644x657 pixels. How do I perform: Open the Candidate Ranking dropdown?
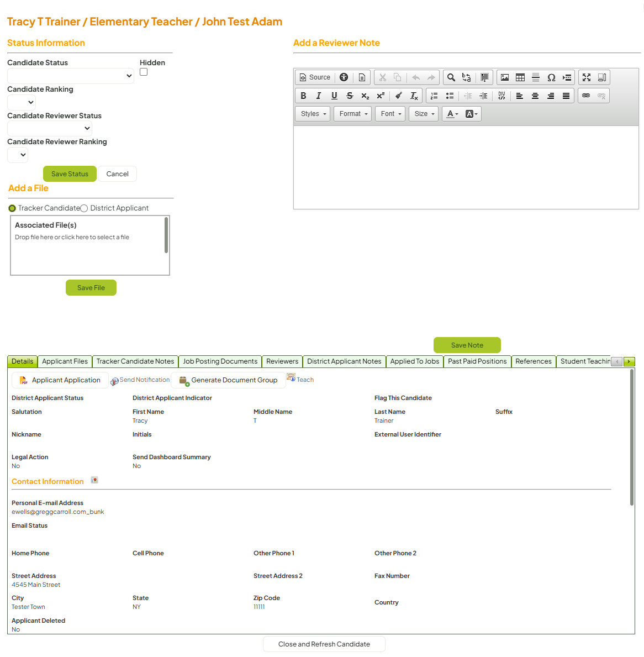[x=22, y=102]
